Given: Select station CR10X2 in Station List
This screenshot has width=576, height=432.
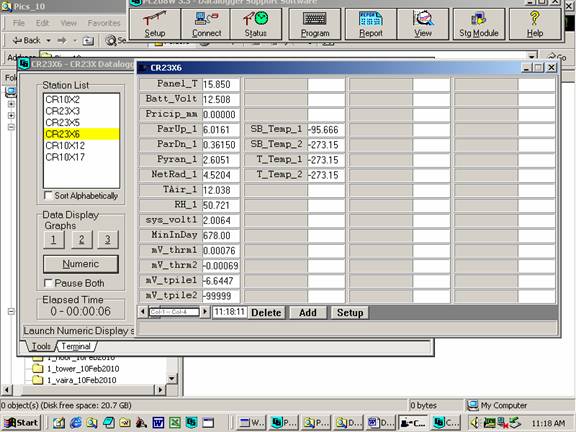Looking at the screenshot, I should [x=82, y=99].
